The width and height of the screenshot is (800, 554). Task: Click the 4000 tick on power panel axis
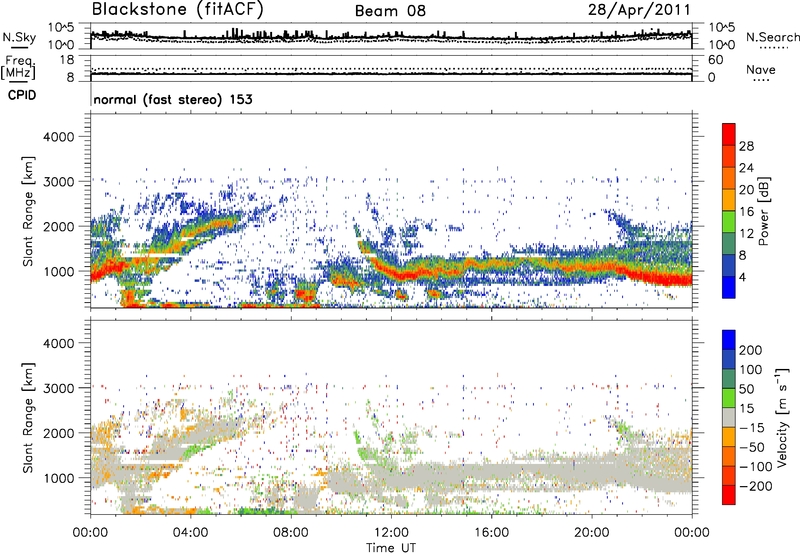pyautogui.click(x=59, y=137)
